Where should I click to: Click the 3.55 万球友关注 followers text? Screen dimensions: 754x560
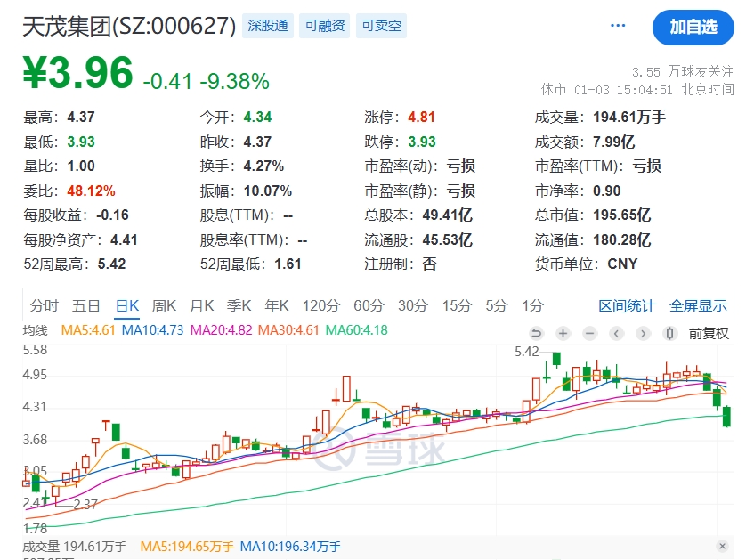click(683, 72)
